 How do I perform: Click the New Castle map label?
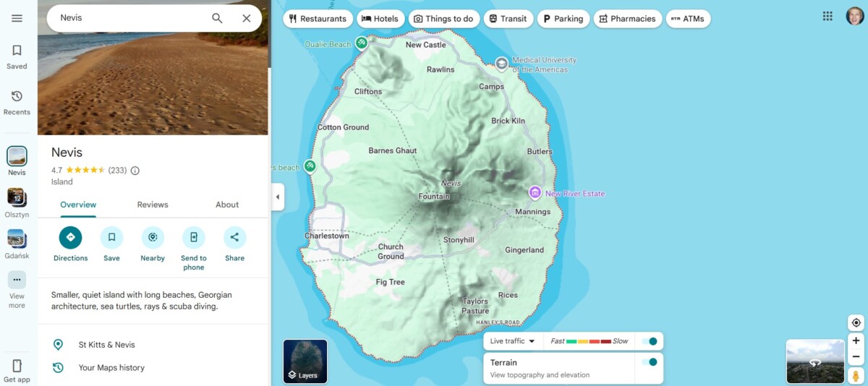click(425, 45)
